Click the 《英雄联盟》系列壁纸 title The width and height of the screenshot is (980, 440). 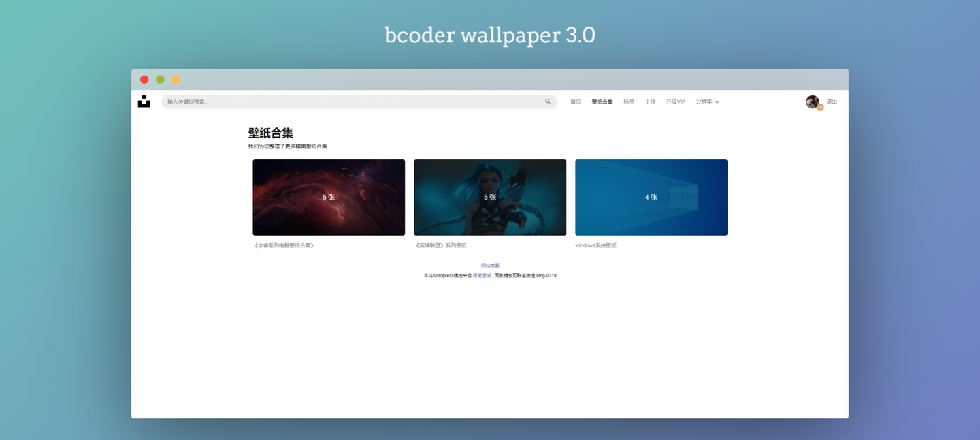(x=440, y=246)
